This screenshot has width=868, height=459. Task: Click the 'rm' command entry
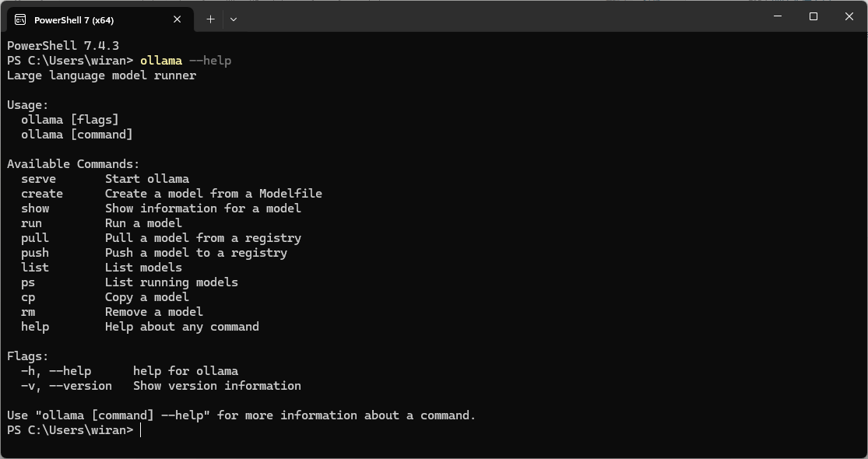(x=28, y=312)
